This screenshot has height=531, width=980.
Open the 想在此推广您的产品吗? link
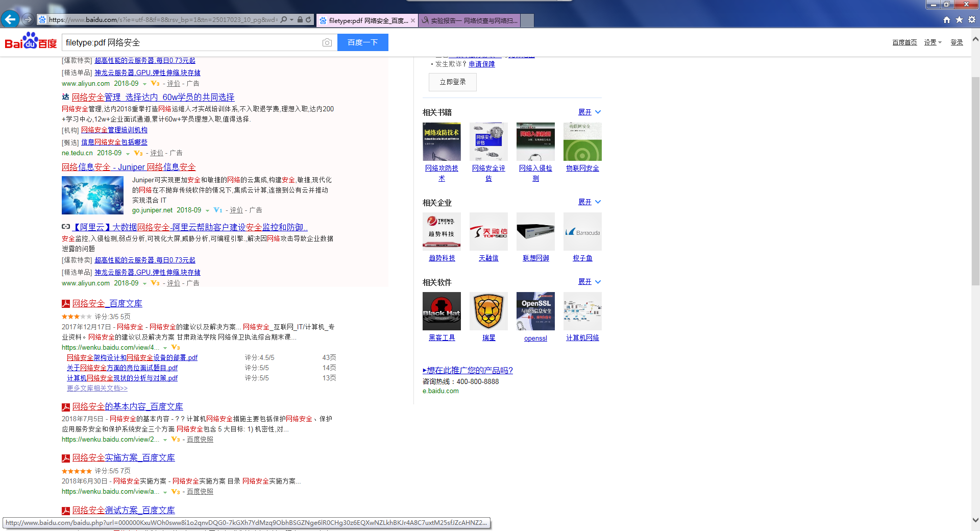(x=468, y=371)
